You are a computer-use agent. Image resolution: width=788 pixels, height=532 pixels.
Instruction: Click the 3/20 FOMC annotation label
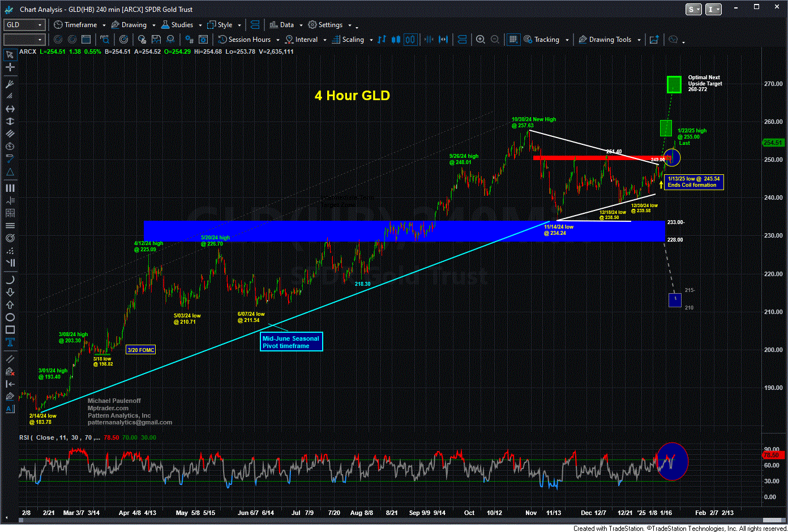point(141,350)
